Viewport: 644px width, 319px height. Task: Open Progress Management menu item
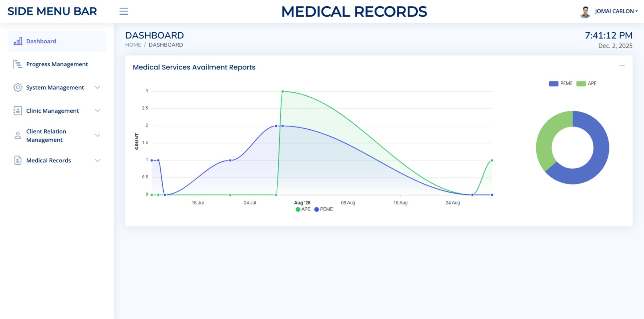point(57,64)
